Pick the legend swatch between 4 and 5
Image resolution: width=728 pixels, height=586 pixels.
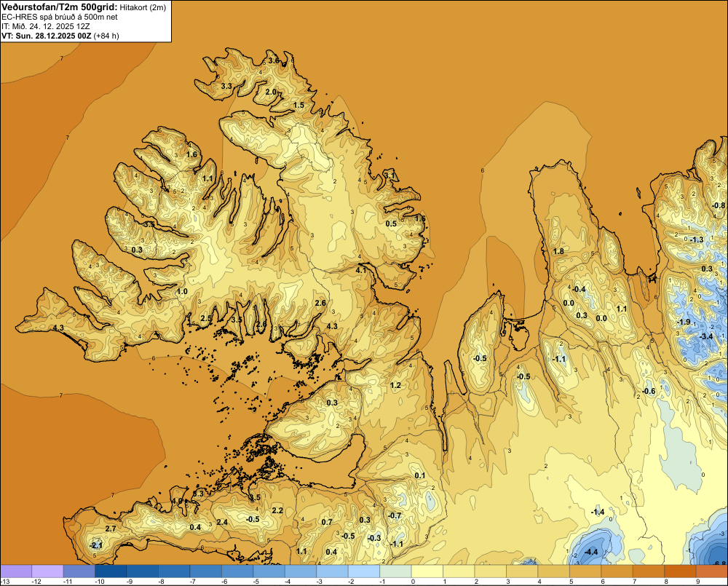(x=554, y=571)
